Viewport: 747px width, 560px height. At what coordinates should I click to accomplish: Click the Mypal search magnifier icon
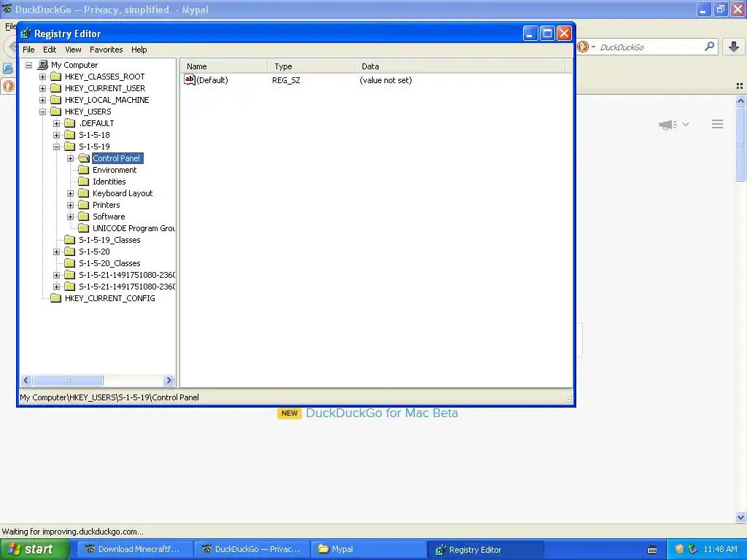pos(709,46)
